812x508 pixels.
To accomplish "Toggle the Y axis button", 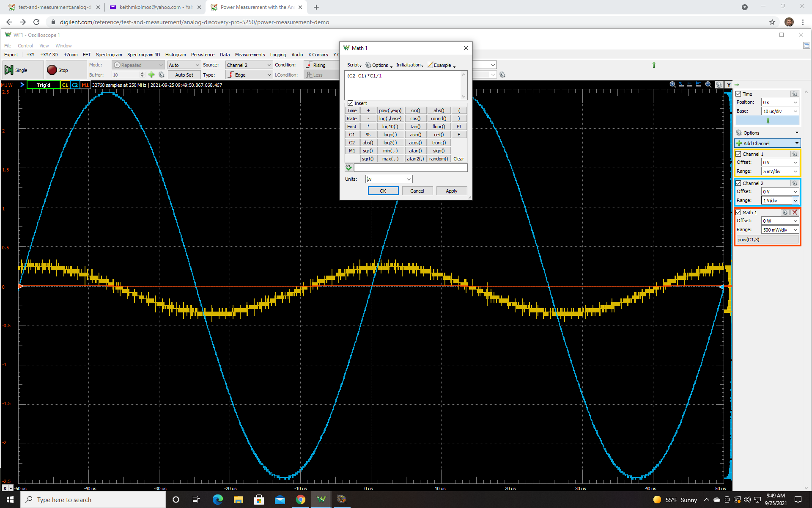I will pyautogui.click(x=728, y=85).
